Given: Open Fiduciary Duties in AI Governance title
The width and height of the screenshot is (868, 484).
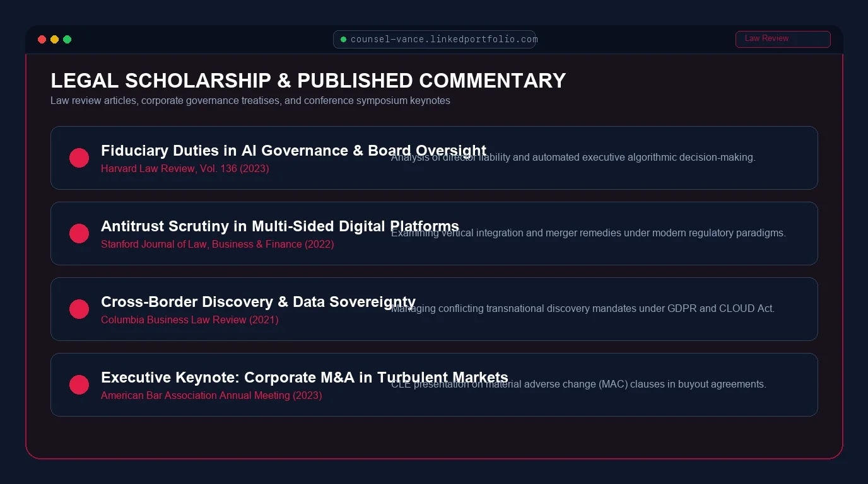Looking at the screenshot, I should pos(293,151).
